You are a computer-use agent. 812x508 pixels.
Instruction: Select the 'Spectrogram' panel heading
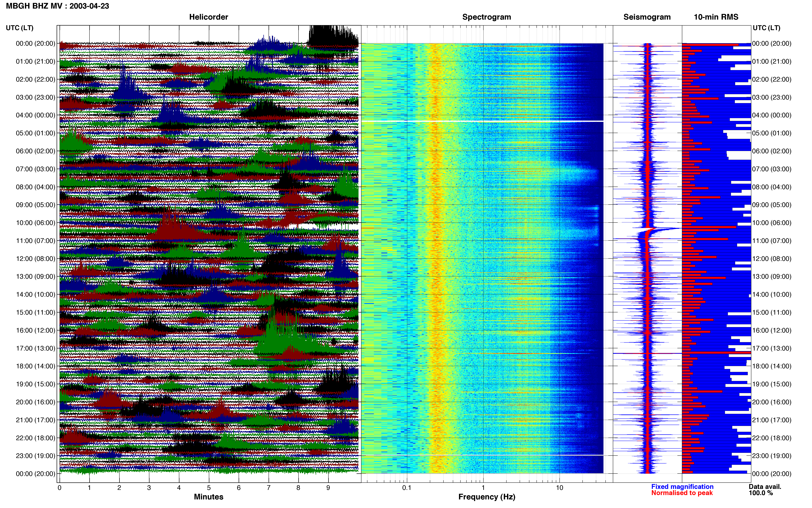[x=487, y=17]
